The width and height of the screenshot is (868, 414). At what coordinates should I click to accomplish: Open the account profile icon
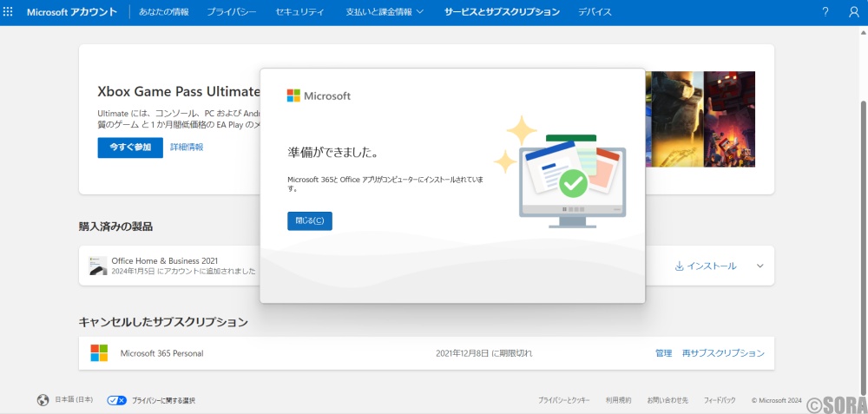(853, 11)
